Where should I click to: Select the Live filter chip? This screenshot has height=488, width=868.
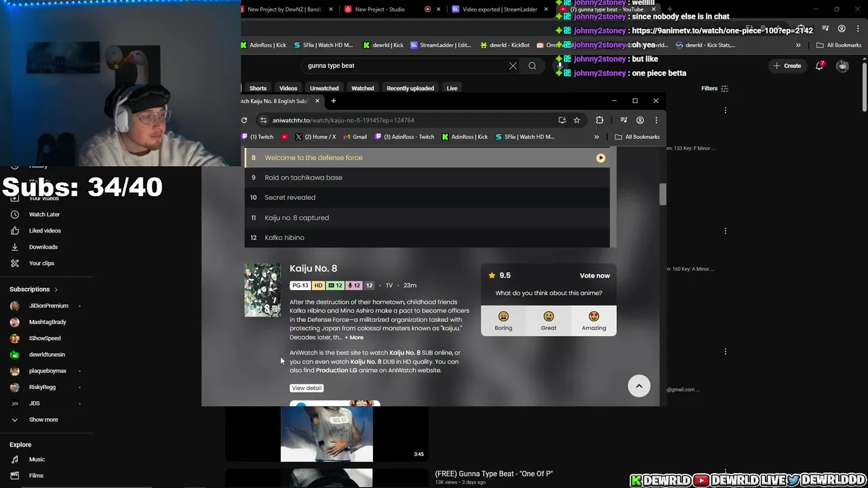coord(452,88)
